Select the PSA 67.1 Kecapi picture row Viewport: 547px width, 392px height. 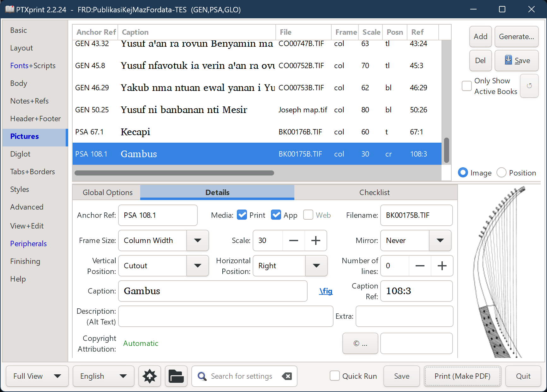point(221,132)
